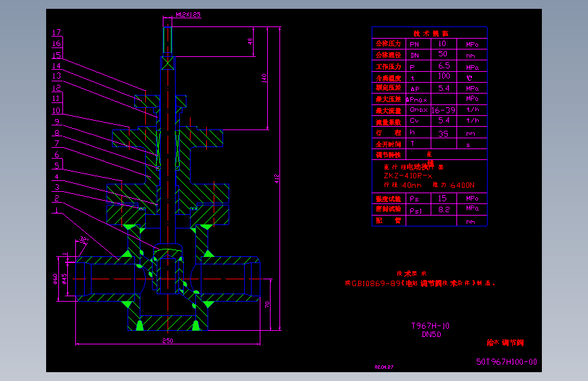This screenshot has width=588, height=381.
Task: Select part callout number '13'
Action: (x=56, y=76)
